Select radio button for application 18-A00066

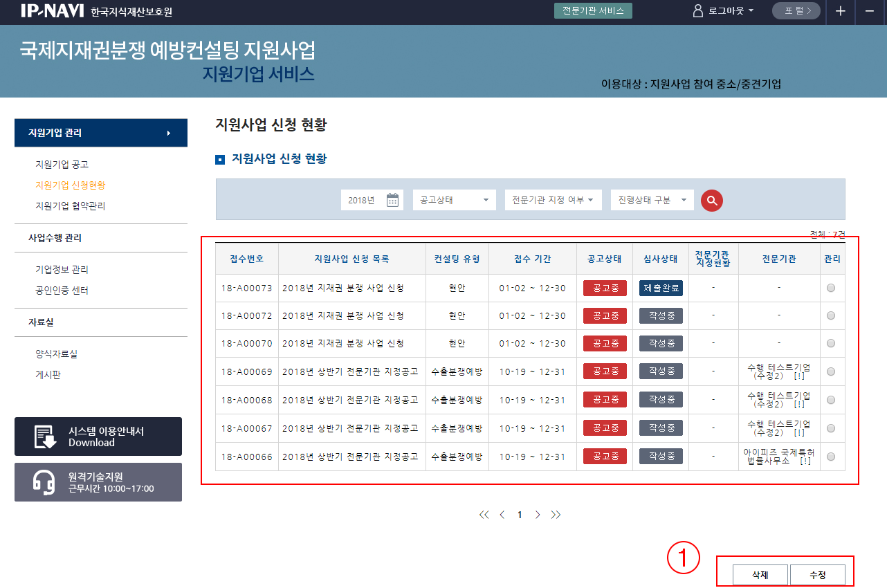point(831,457)
